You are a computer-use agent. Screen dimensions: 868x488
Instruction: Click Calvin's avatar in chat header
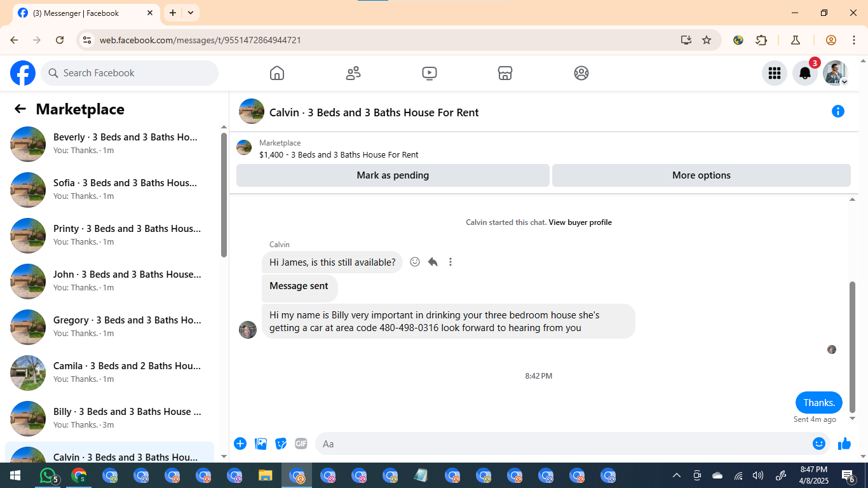(x=252, y=112)
